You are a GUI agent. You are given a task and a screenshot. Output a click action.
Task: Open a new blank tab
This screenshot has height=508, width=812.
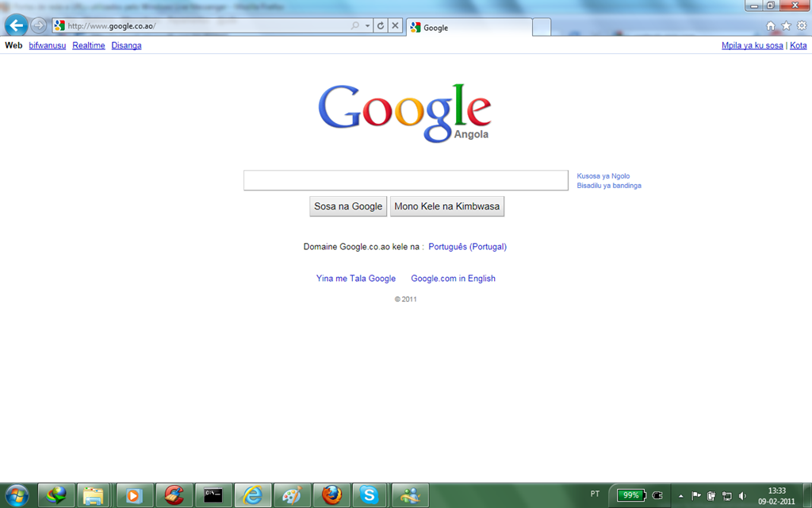(x=542, y=28)
